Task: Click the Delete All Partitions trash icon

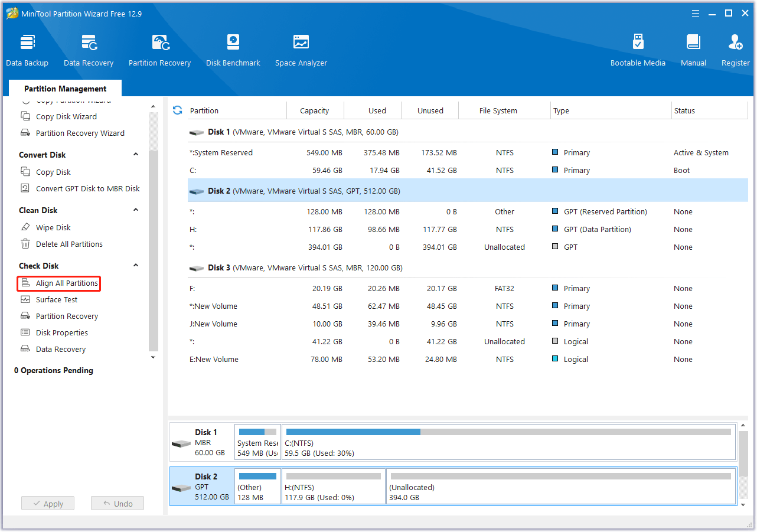Action: tap(25, 244)
